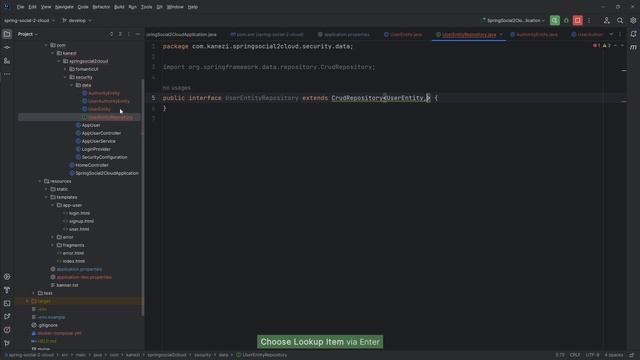This screenshot has height=360, width=640.
Task: Open IDE settings gear icon
Action: click(x=633, y=20)
